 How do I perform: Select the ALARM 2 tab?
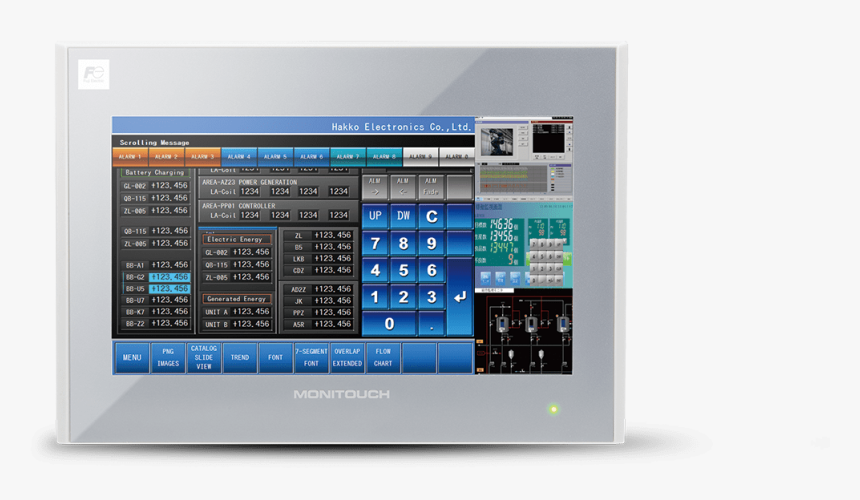pos(166,157)
